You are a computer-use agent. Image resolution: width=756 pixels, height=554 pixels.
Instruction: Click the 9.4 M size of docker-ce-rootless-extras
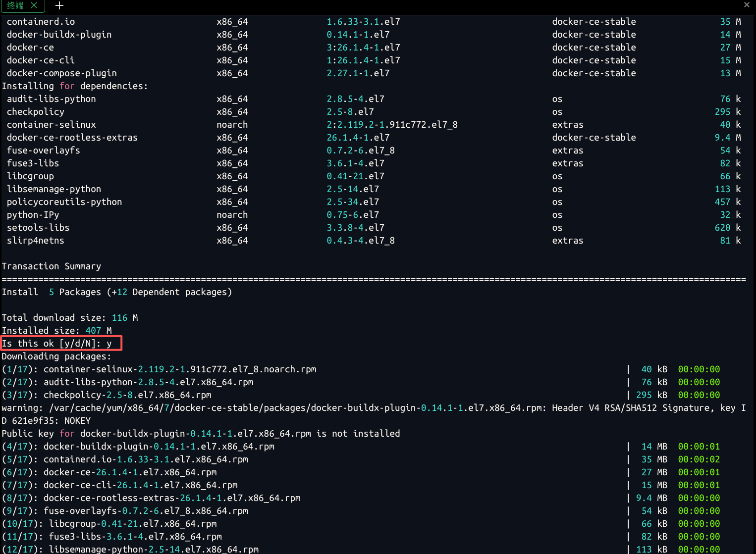coord(728,138)
